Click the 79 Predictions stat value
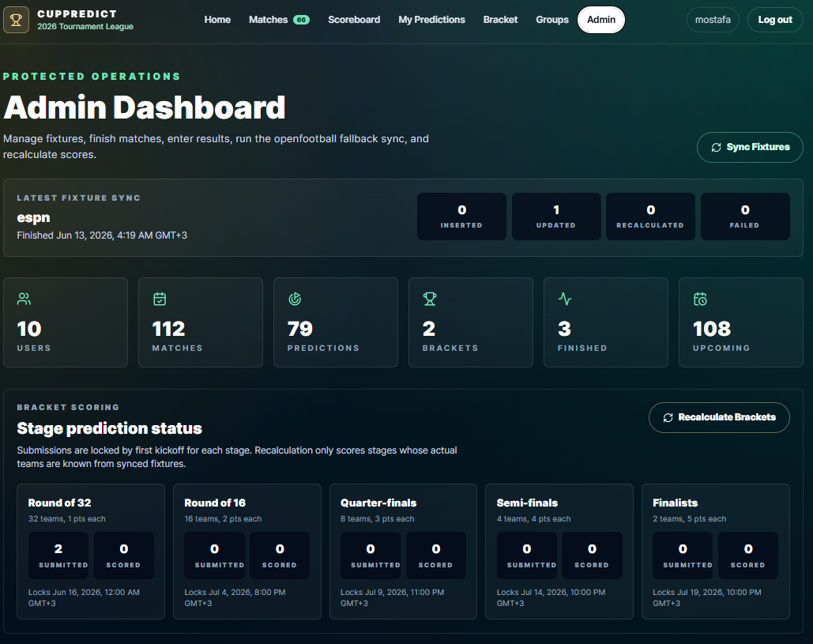This screenshot has height=644, width=813. [x=300, y=329]
